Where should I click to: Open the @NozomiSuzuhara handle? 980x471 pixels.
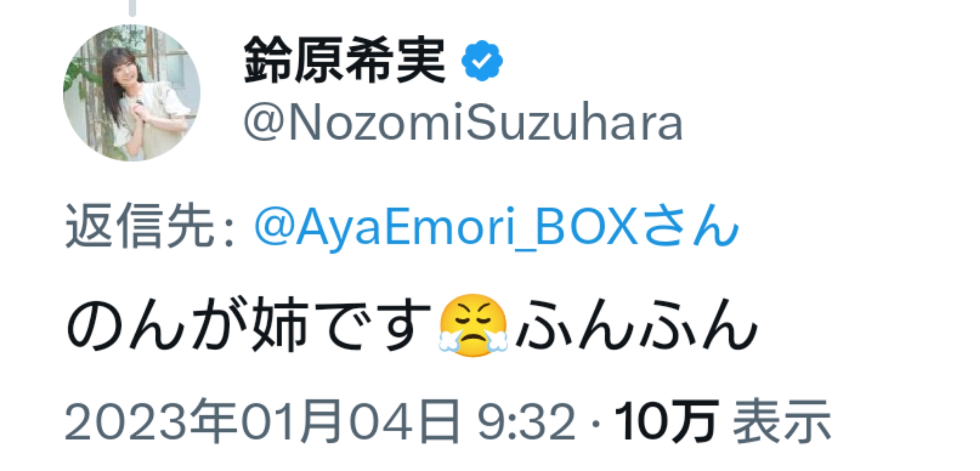coord(463,122)
